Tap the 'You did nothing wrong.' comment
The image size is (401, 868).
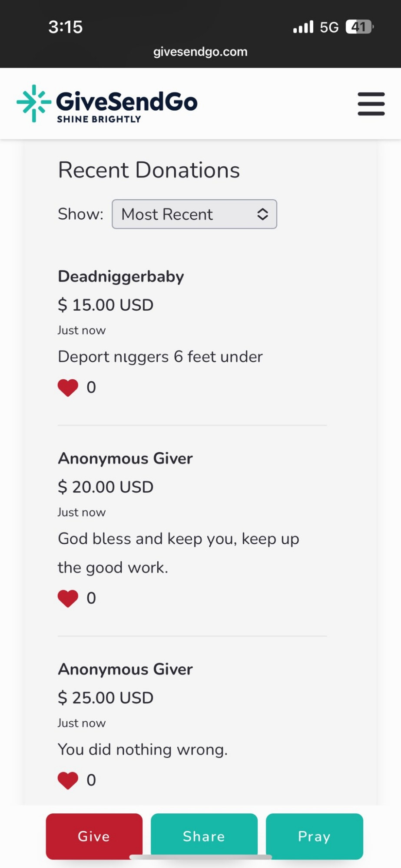pyautogui.click(x=143, y=750)
